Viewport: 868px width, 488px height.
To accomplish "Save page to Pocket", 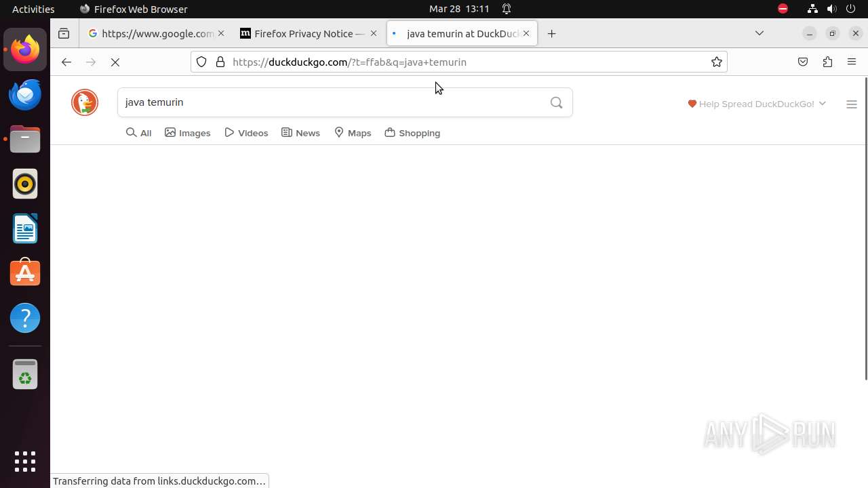I will tap(803, 62).
